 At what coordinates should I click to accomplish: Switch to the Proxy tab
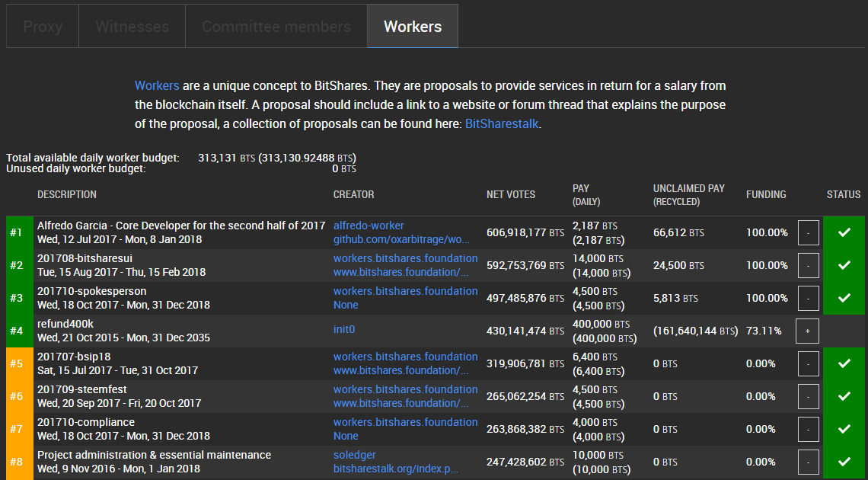[43, 27]
